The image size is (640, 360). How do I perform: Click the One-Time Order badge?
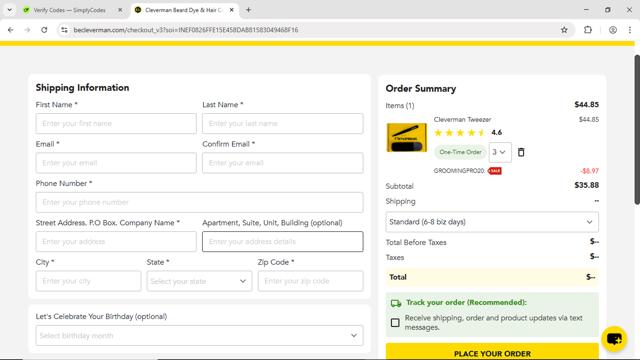[x=460, y=152]
